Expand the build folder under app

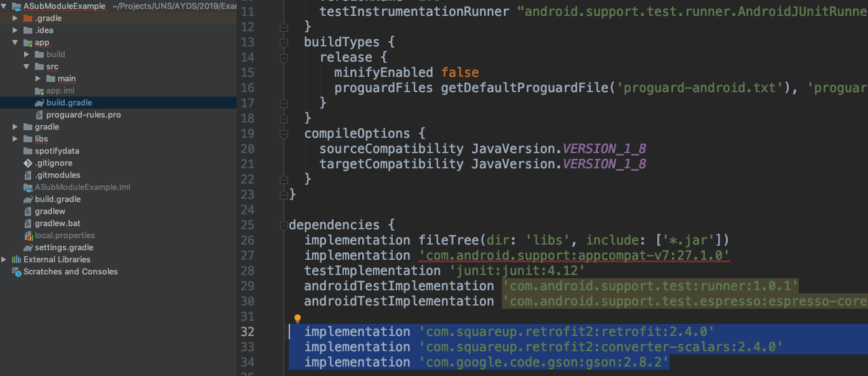27,55
